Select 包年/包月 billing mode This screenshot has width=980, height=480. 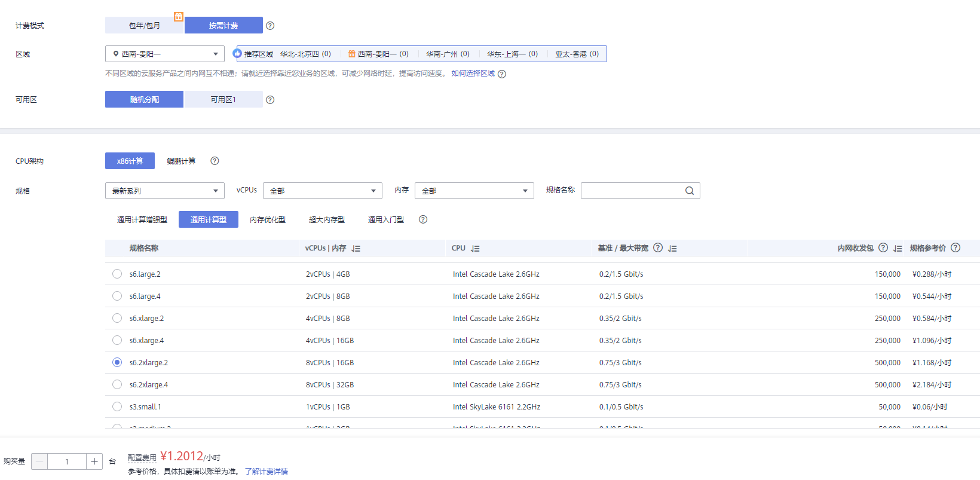coord(145,25)
